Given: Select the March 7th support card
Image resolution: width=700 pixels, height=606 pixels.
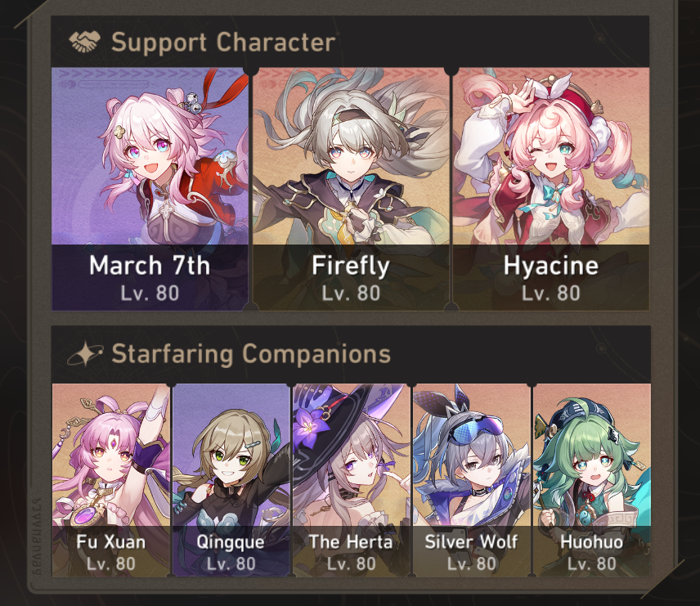Looking at the screenshot, I should coord(150,189).
